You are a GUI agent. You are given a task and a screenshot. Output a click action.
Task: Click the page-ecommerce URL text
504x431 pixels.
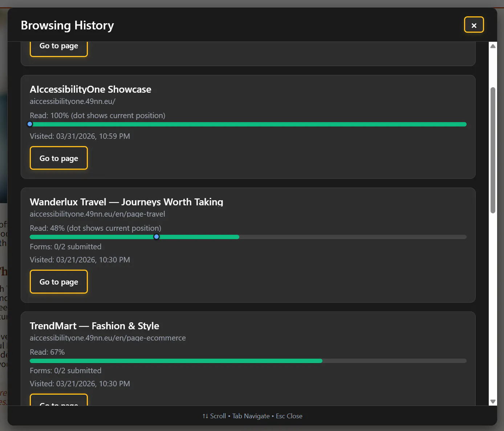pyautogui.click(x=107, y=338)
